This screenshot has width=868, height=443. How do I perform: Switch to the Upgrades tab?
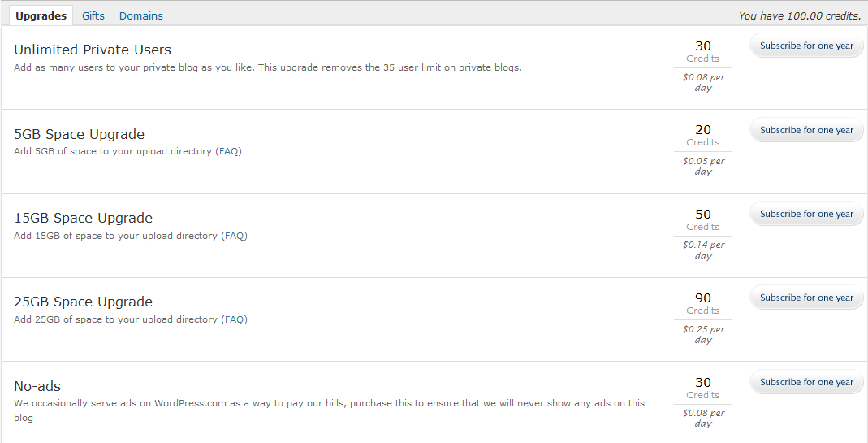click(x=41, y=16)
